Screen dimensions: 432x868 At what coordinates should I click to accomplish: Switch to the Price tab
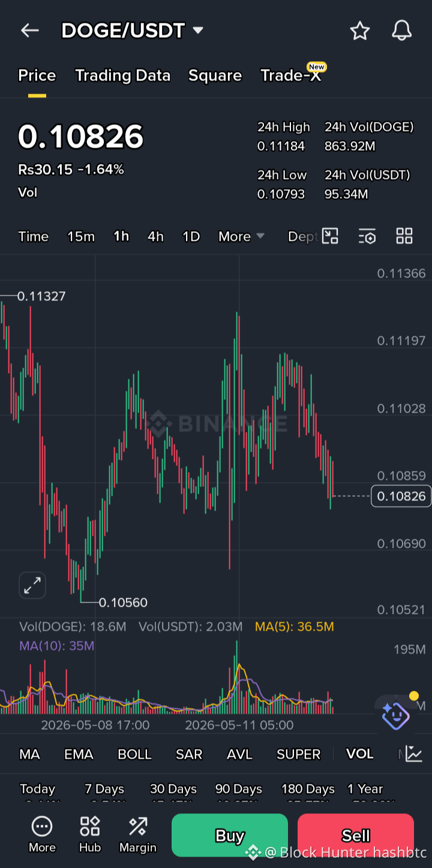pyautogui.click(x=37, y=76)
